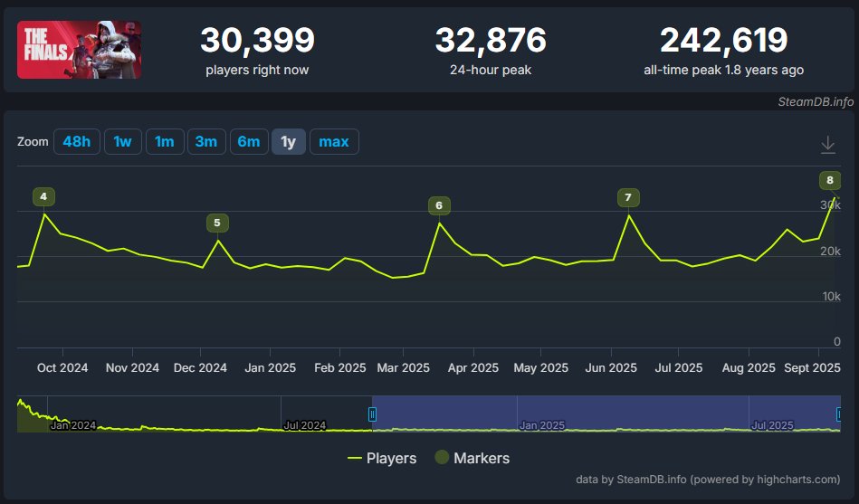Open chart marker number 7
Screen dimensions: 859x504
pos(628,197)
